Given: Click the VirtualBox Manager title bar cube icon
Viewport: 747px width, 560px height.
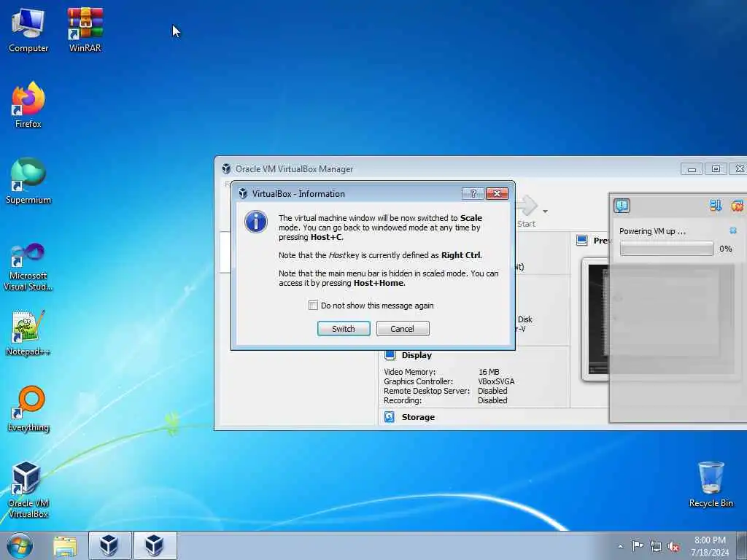Looking at the screenshot, I should (x=226, y=168).
